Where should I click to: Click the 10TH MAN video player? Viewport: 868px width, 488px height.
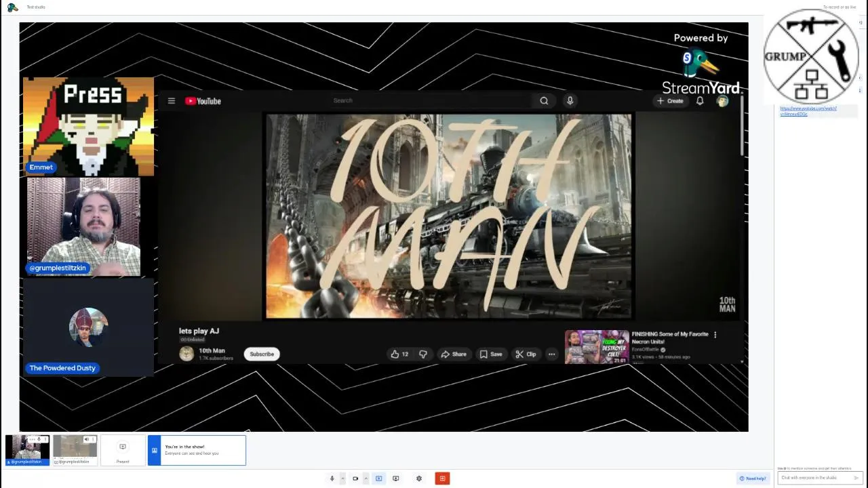pyautogui.click(x=448, y=216)
